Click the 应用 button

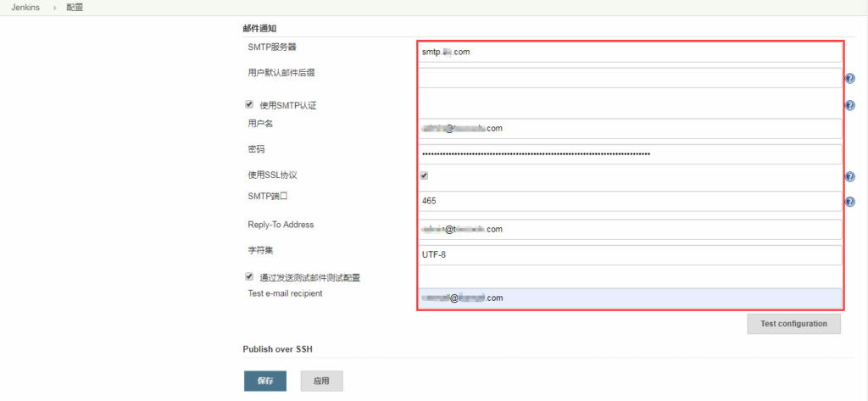(x=321, y=381)
